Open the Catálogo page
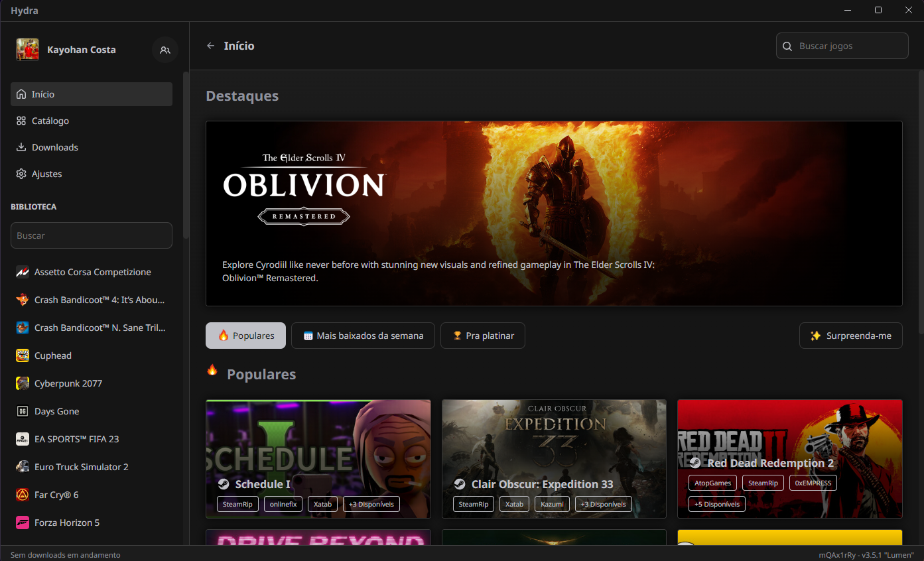This screenshot has width=924, height=561. [92, 121]
